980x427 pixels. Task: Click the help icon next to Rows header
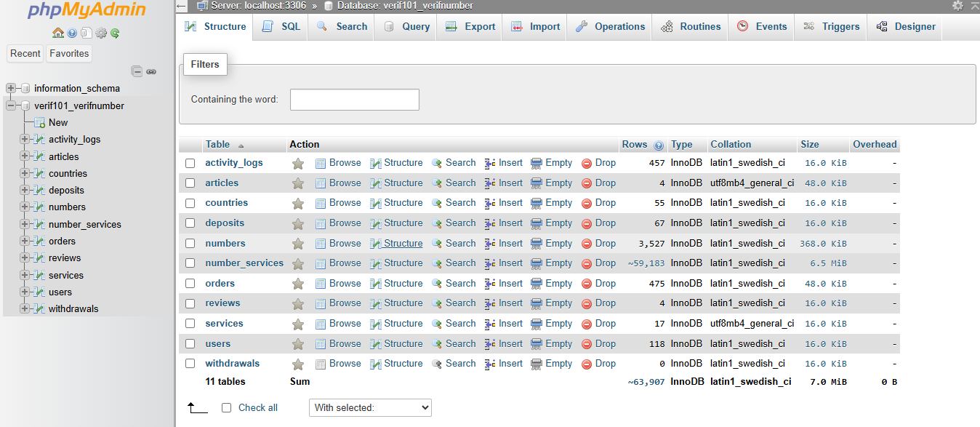point(659,145)
